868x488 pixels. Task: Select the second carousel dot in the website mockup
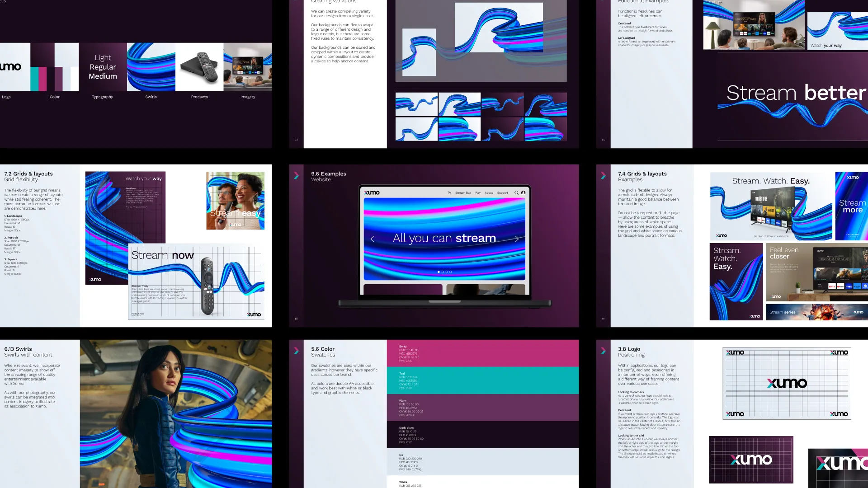click(443, 272)
